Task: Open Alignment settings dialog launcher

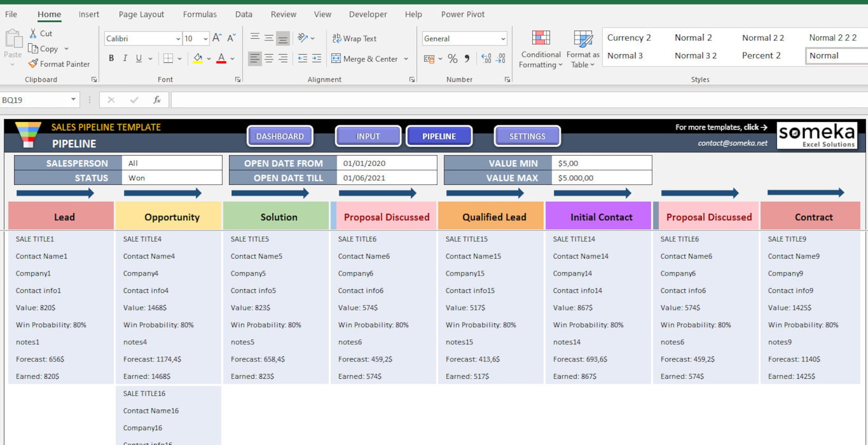Action: tap(412, 80)
